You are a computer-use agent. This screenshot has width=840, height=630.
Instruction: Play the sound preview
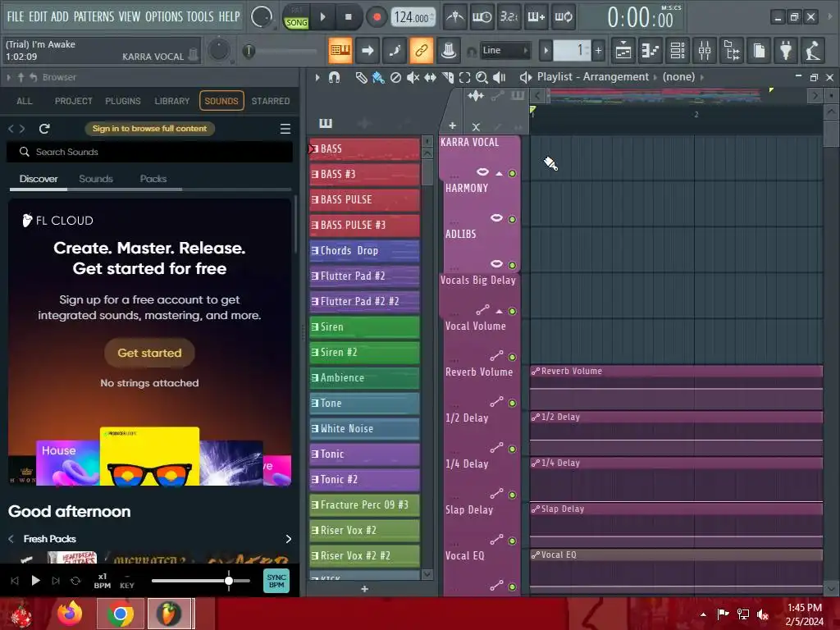(35, 581)
